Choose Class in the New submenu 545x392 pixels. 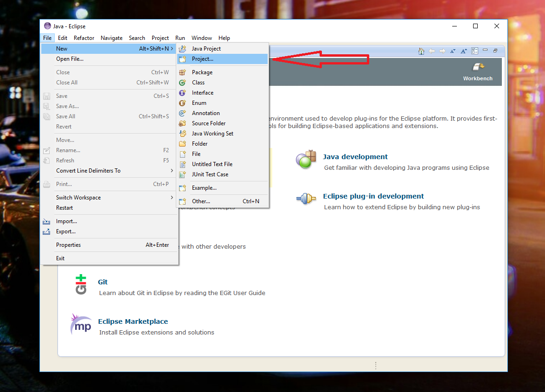coord(198,83)
